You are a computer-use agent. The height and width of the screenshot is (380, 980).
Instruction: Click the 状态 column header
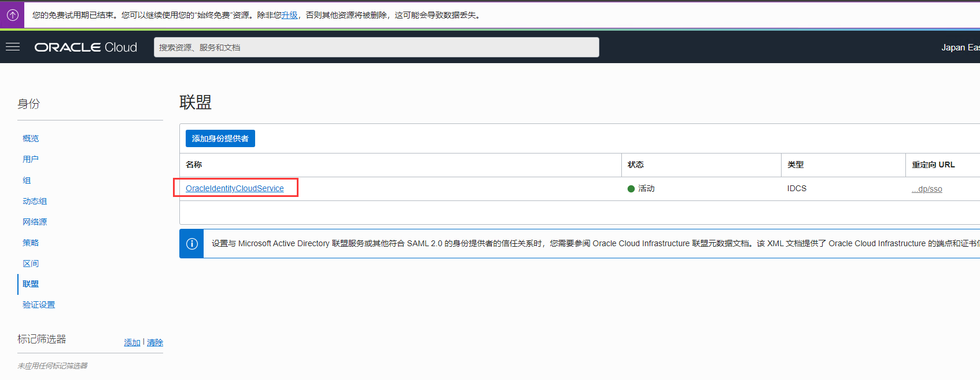click(636, 165)
